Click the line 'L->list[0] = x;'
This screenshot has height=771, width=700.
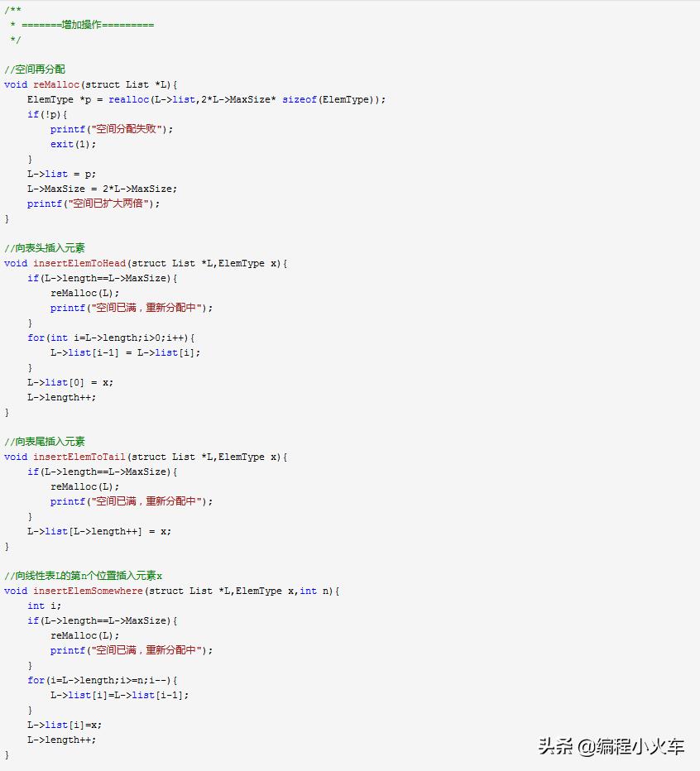[x=70, y=382]
